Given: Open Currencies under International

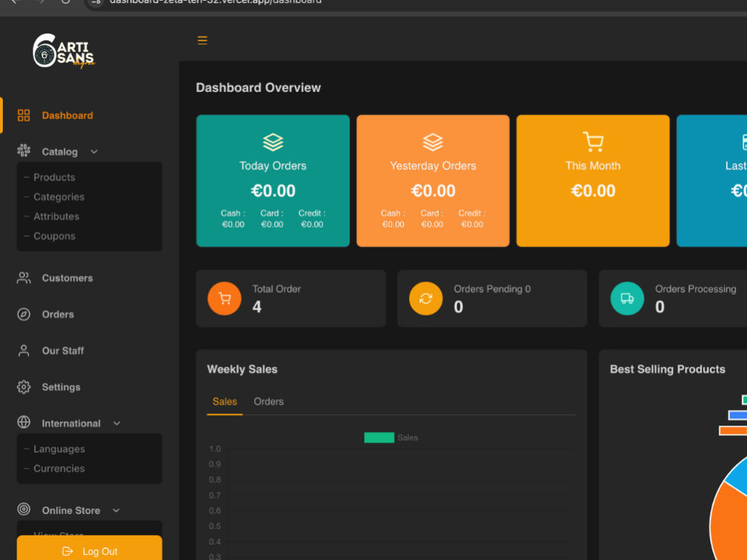Looking at the screenshot, I should point(59,468).
